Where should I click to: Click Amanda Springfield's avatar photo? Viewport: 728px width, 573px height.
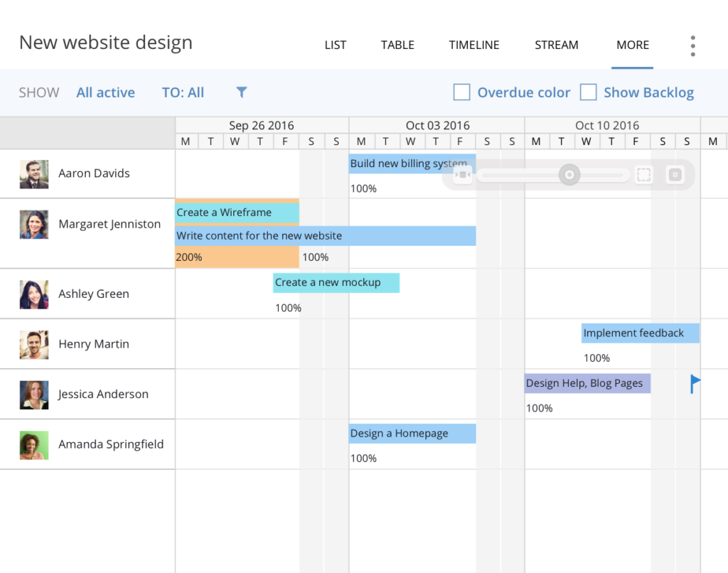point(34,445)
